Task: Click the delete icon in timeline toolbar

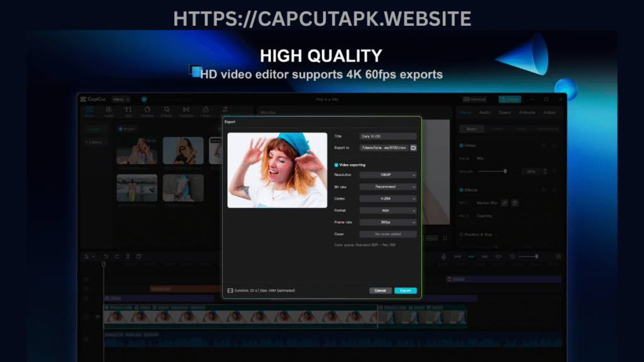Action: click(x=139, y=256)
